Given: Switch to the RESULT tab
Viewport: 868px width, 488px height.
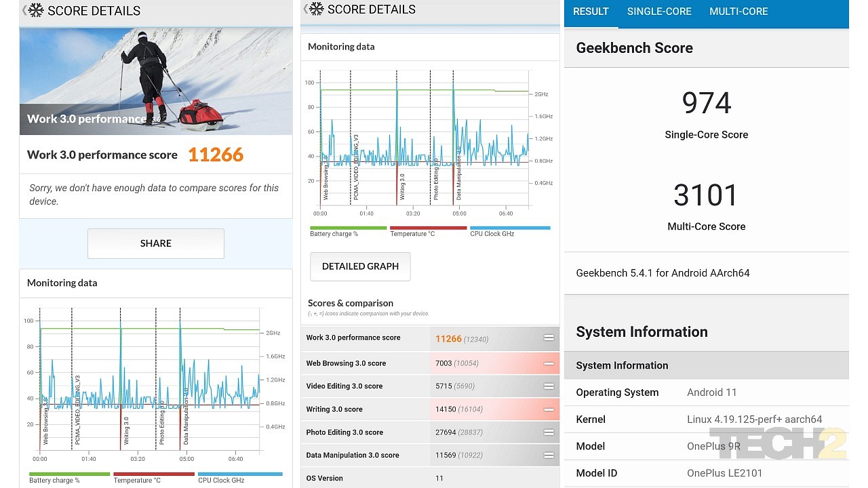Looking at the screenshot, I should coord(591,12).
